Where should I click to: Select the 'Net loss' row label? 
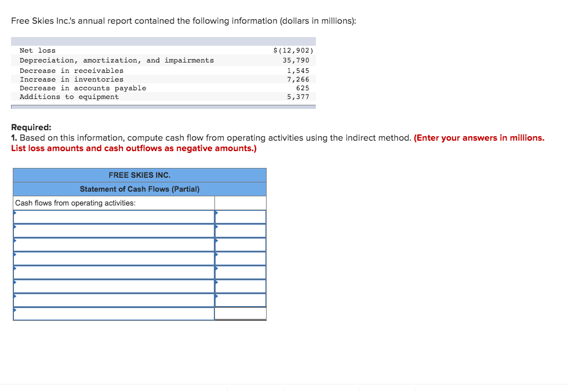pos(38,50)
